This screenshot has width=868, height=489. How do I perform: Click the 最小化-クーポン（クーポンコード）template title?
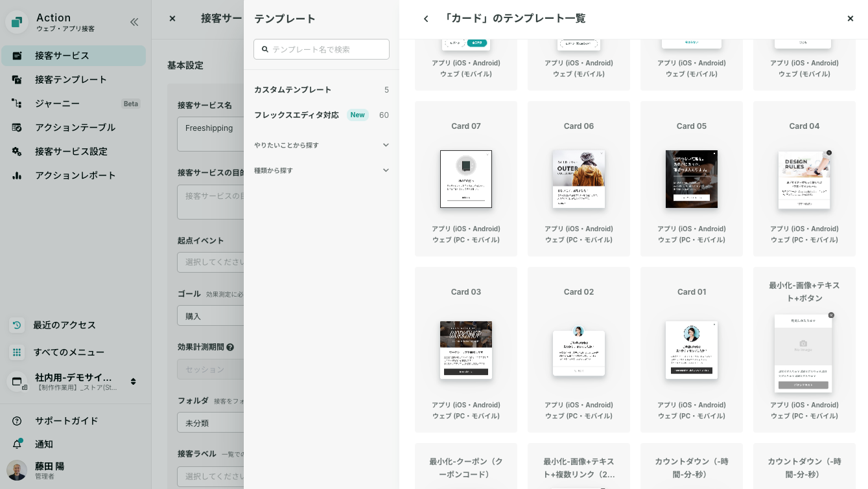coord(466,468)
